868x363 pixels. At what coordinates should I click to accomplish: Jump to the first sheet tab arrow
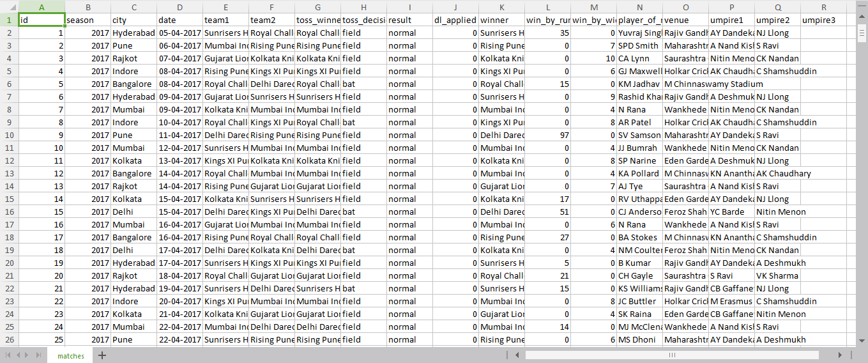8,355
